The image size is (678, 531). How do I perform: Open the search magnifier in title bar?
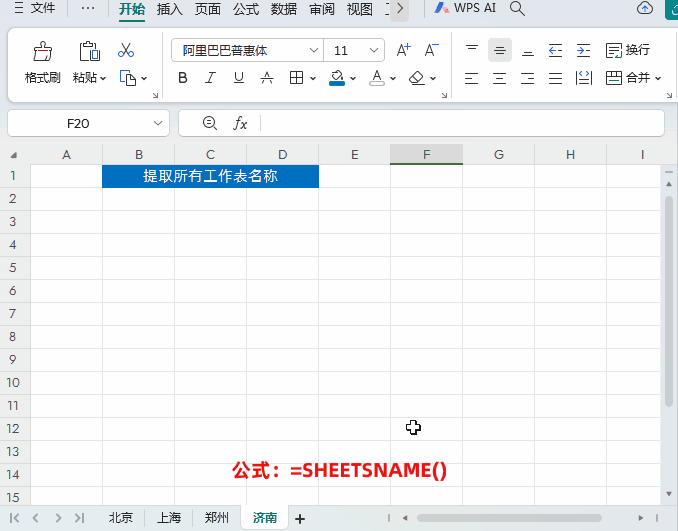[517, 8]
